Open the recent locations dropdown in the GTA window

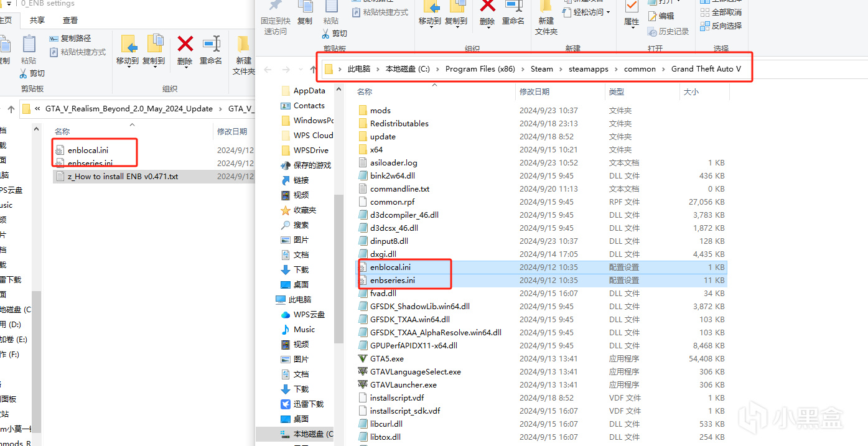pos(300,69)
